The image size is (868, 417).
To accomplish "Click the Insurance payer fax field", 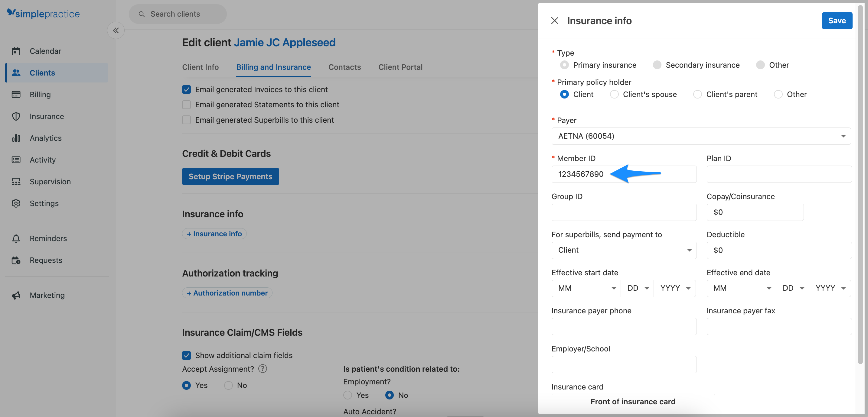I will coord(779,326).
